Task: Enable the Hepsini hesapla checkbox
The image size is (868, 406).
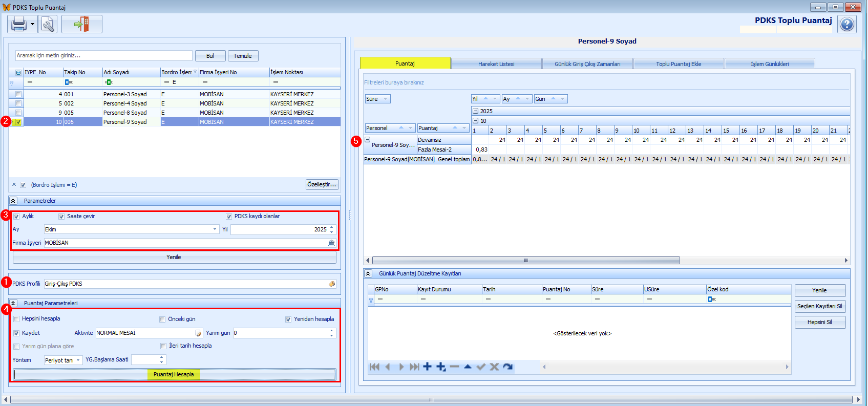Action: point(16,319)
